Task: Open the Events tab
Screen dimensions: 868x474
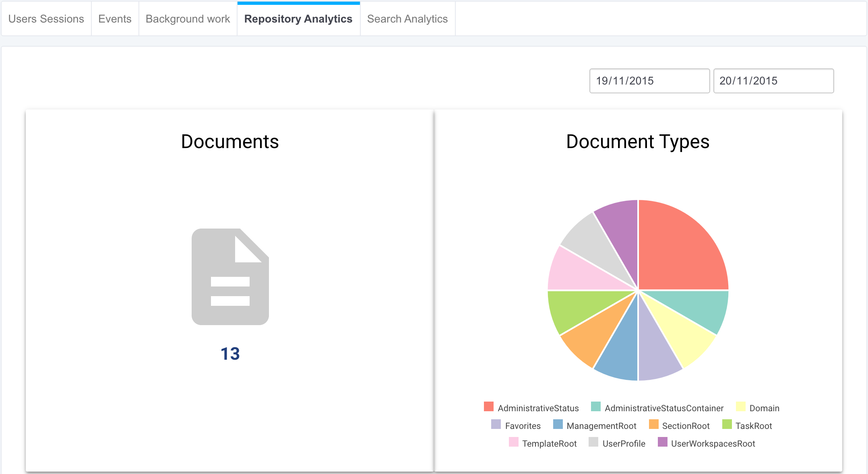Action: [115, 19]
